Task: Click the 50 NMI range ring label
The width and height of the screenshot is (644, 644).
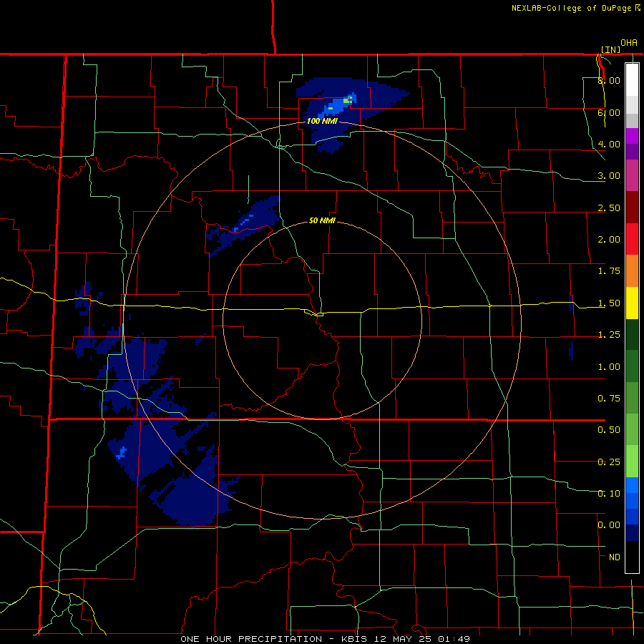Action: pos(323,220)
